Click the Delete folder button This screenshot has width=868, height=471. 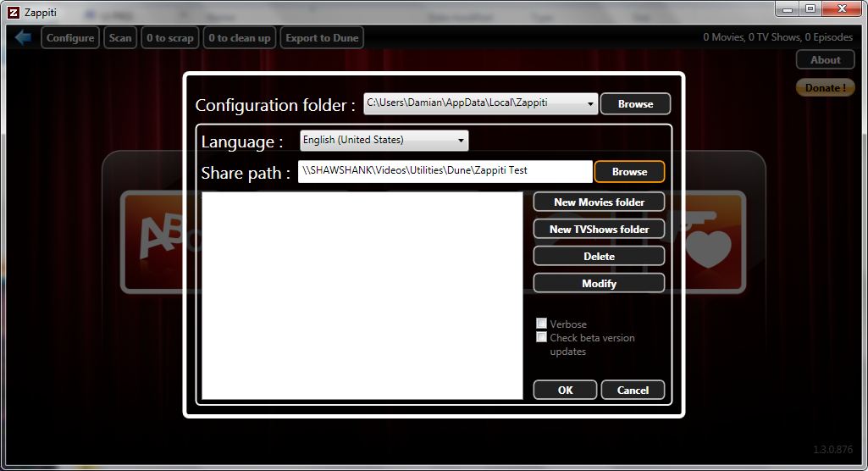coord(599,257)
